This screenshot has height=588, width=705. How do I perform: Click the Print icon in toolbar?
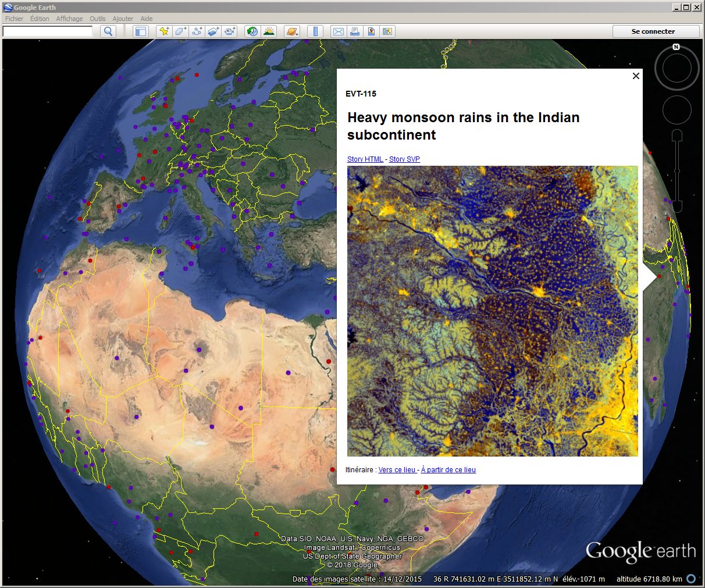354,31
